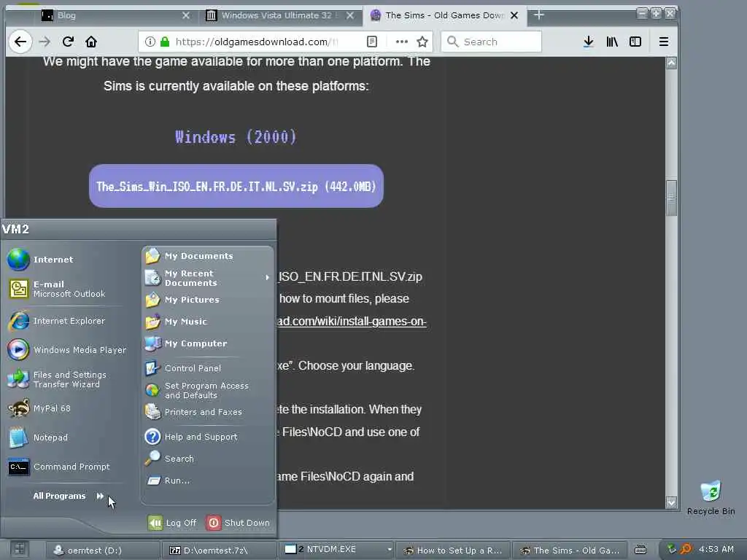
Task: Click the Log Off button
Action: (x=172, y=523)
